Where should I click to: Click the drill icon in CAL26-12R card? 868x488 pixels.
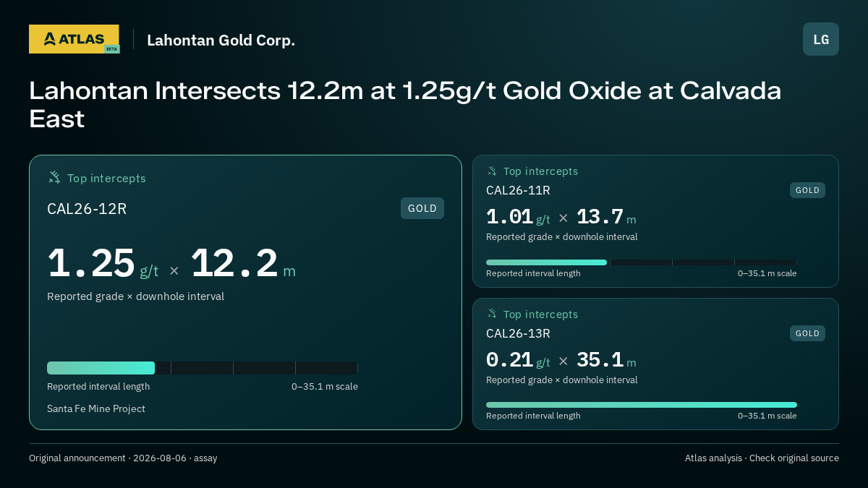pos(54,177)
